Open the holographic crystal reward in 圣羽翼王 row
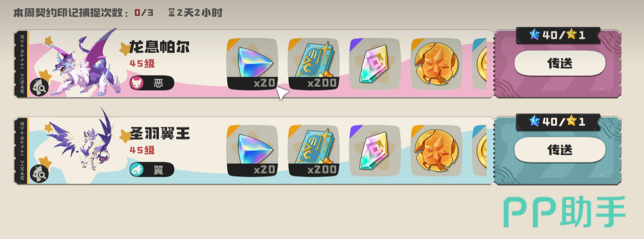The height and width of the screenshot is (239, 644). click(x=375, y=150)
